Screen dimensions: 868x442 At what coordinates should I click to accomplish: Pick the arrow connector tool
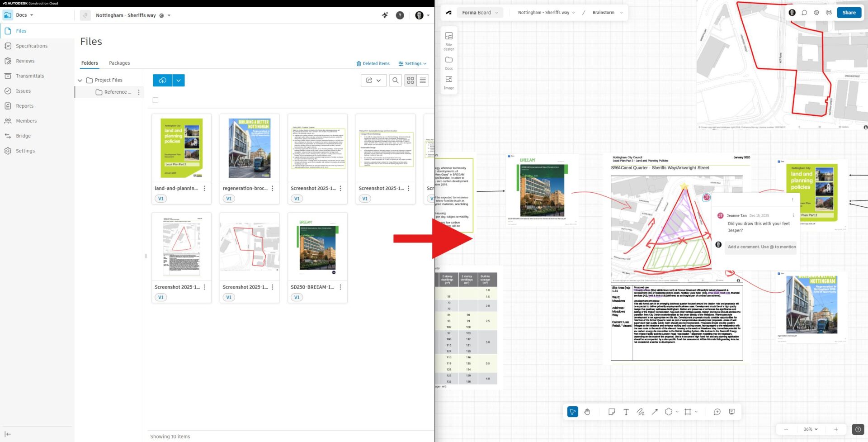click(655, 412)
